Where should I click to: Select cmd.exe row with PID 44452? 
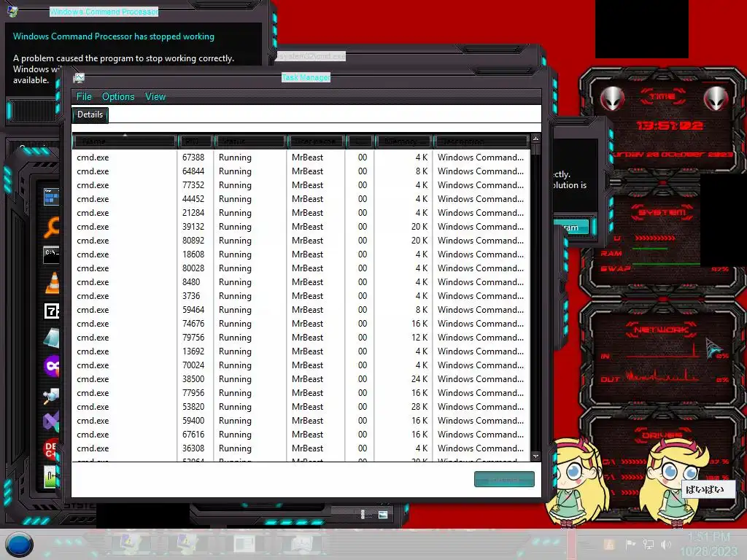pyautogui.click(x=301, y=198)
